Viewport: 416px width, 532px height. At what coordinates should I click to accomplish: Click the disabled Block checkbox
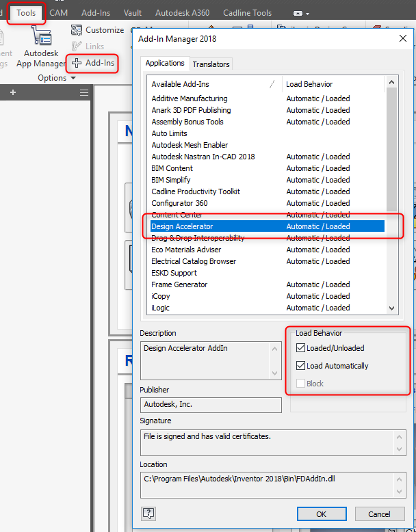coord(300,384)
